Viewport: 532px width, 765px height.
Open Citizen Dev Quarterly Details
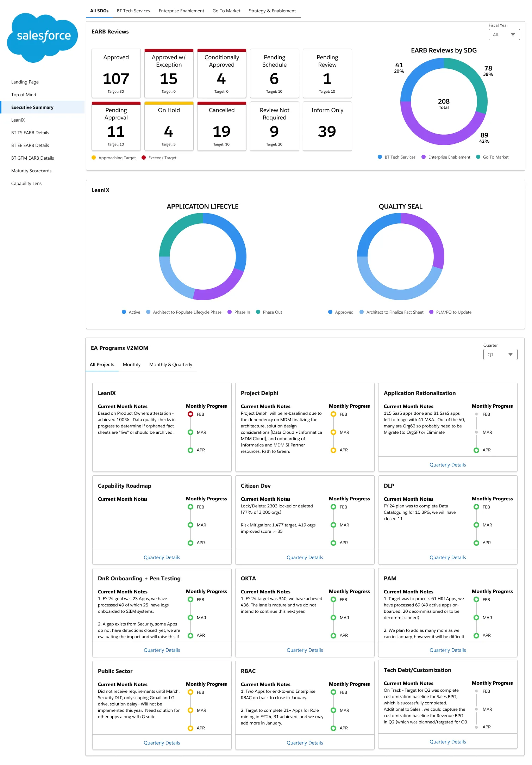coord(305,558)
